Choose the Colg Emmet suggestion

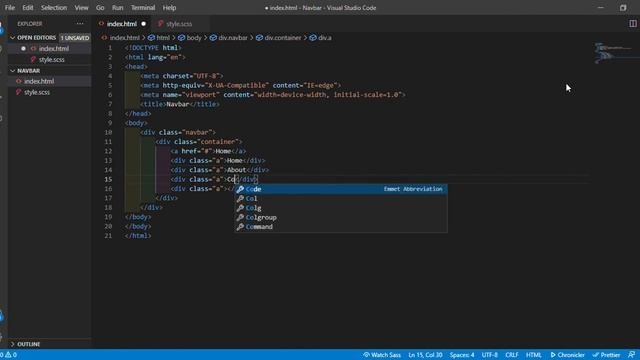coord(341,208)
